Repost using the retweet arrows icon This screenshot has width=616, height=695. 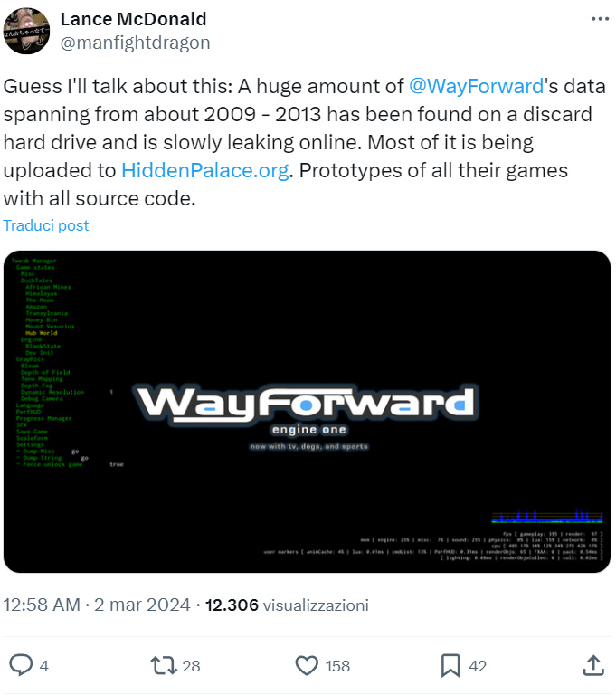pos(163,665)
